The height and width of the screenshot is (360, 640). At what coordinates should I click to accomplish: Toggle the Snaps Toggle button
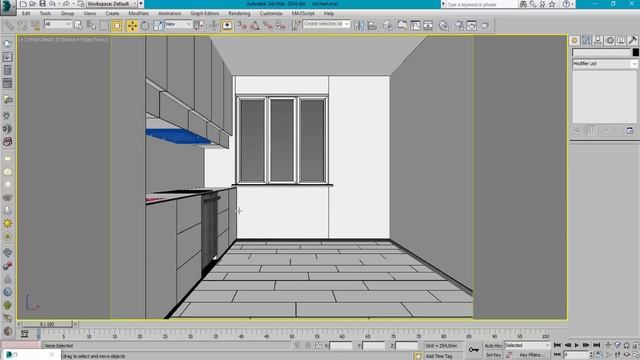(x=242, y=26)
